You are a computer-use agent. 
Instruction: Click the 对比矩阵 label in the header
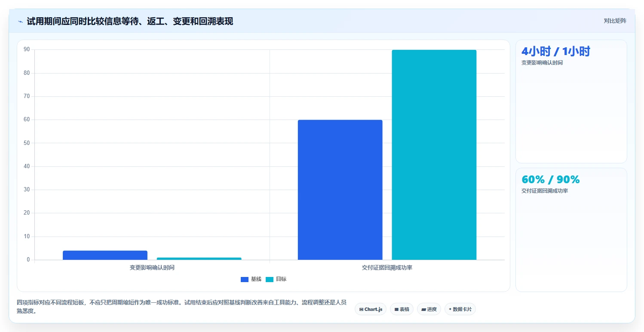click(x=615, y=21)
